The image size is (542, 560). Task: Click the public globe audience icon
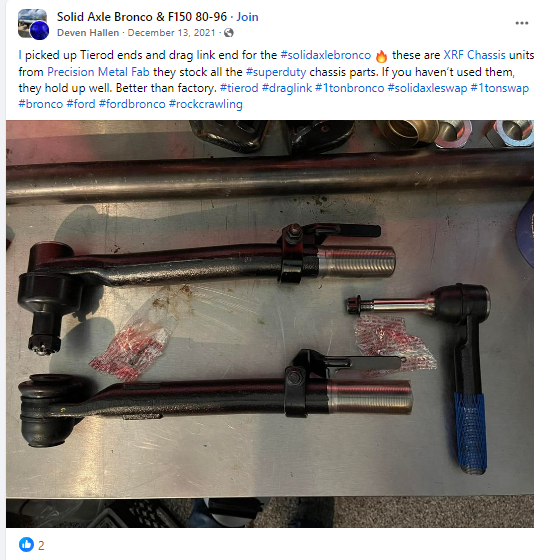[229, 33]
